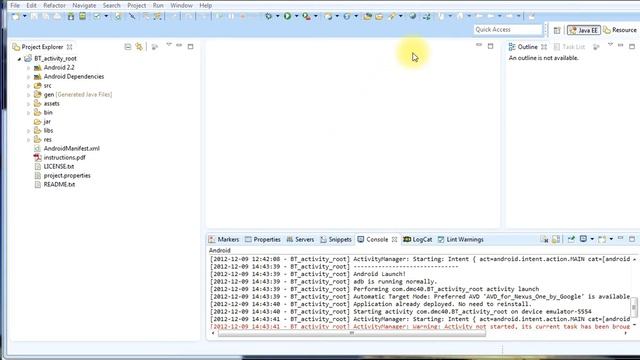Screen dimensions: 640x360
Task: Open the Android SDK Manager toolbar icon
Action: (x=71, y=16)
